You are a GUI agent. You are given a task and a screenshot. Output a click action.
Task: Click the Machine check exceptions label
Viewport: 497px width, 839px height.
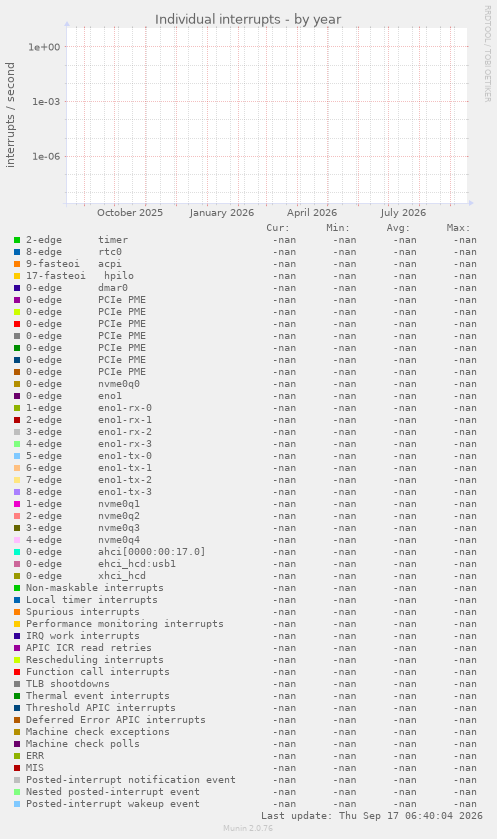coord(97,731)
